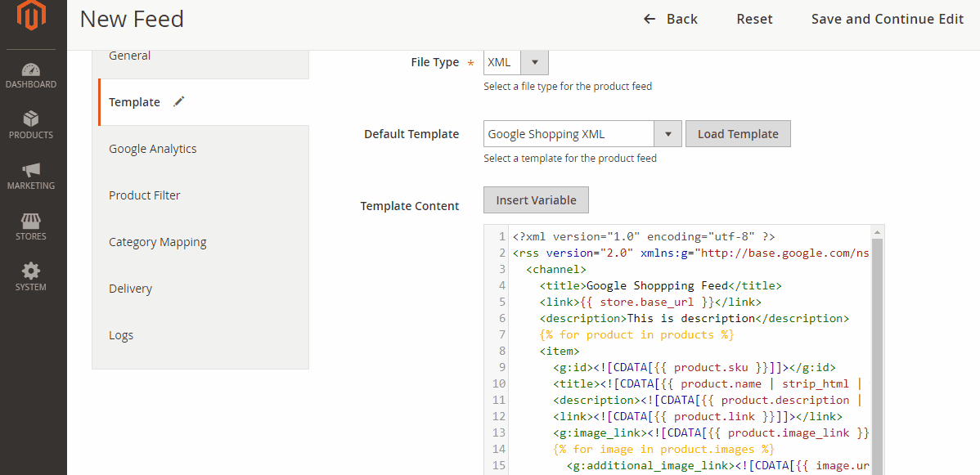Image resolution: width=980 pixels, height=475 pixels.
Task: Click the xml version declaration line
Action: [x=644, y=237]
